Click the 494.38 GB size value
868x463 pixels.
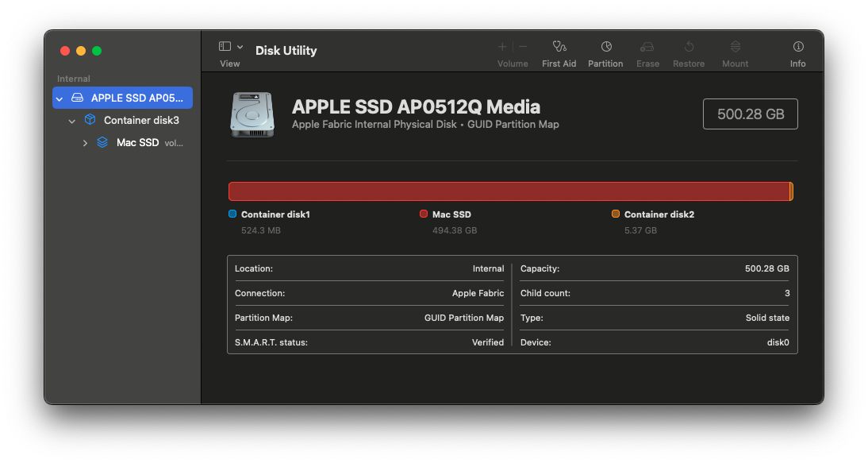click(x=455, y=230)
